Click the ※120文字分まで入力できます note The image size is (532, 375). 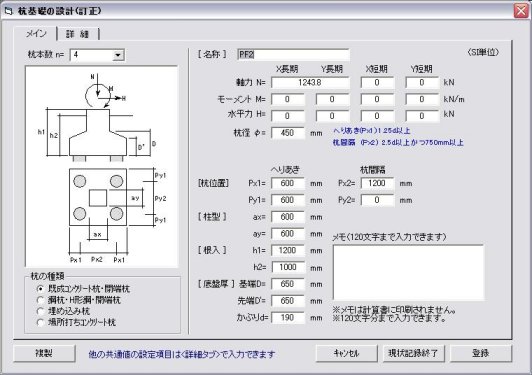click(389, 318)
